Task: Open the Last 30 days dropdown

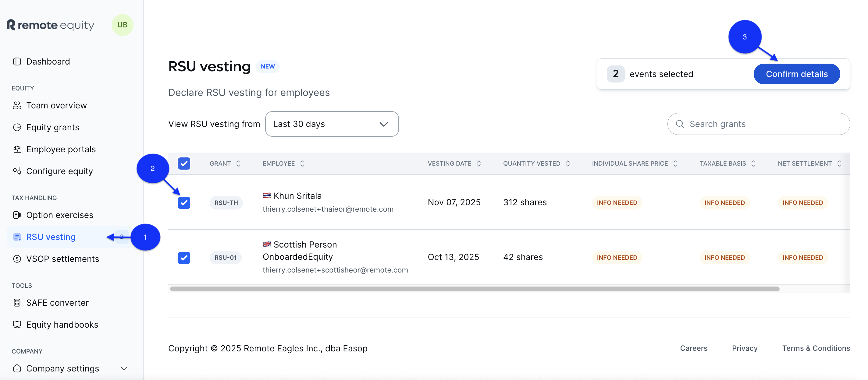Action: coord(332,124)
